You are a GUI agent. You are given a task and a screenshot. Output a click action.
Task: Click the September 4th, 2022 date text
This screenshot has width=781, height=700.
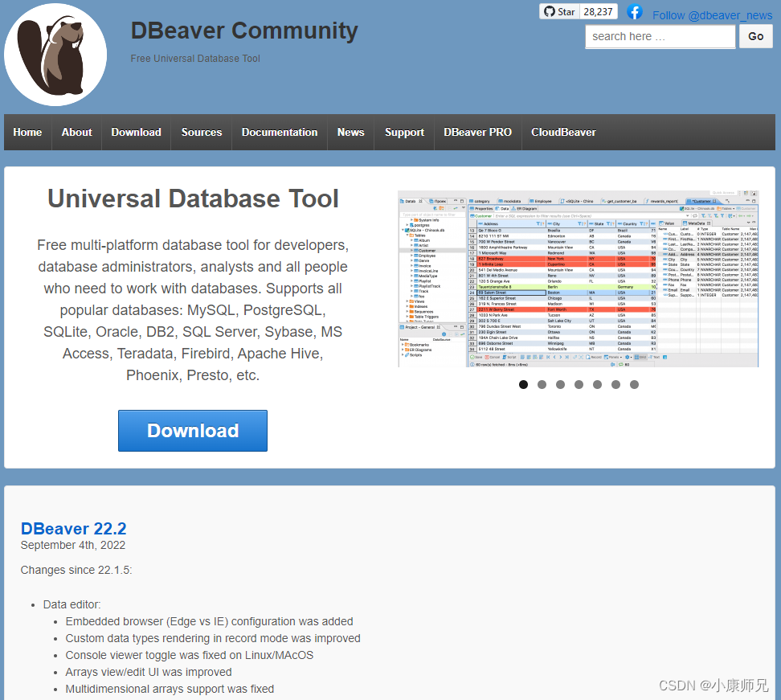coord(73,545)
